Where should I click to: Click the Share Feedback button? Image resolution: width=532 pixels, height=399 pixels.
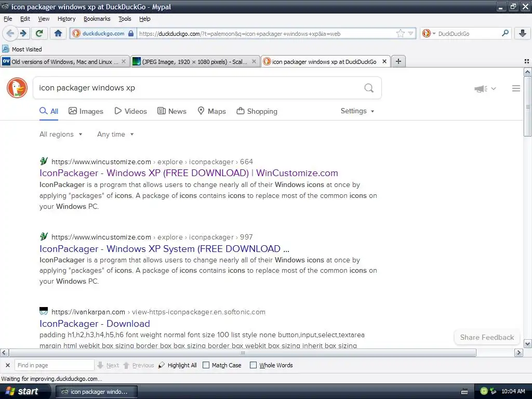coord(487,337)
